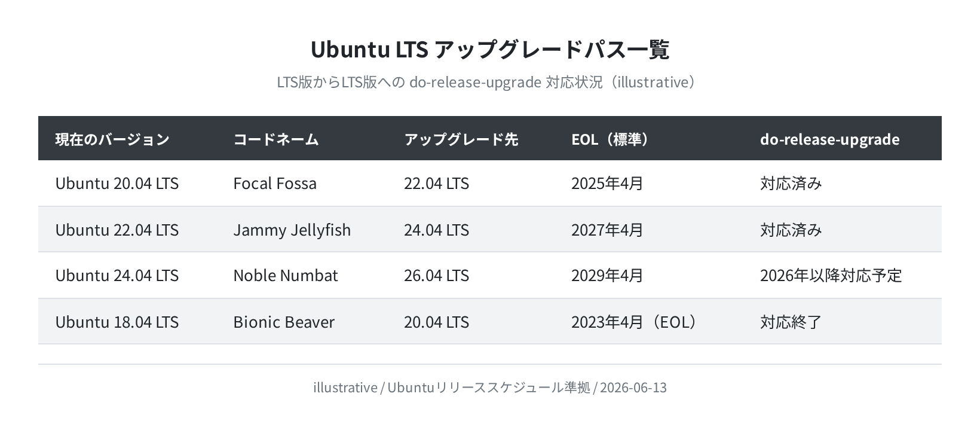Click the 26.04 LTS upgrade target cell
The image size is (980, 421).
(436, 276)
